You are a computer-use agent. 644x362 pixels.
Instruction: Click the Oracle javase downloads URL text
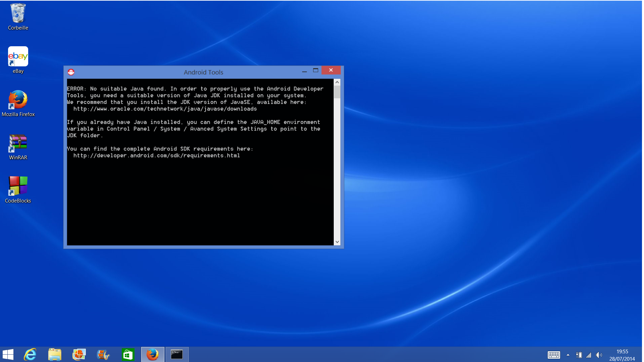165,109
